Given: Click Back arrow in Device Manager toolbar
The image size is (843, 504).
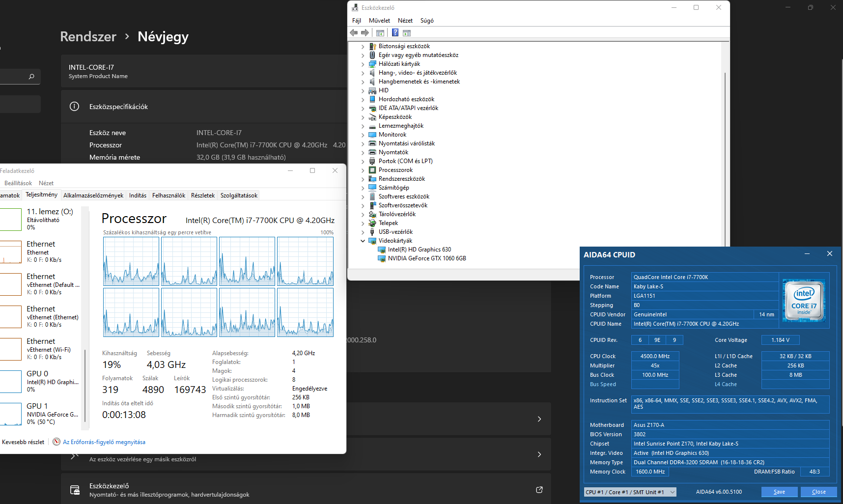Looking at the screenshot, I should (x=354, y=33).
